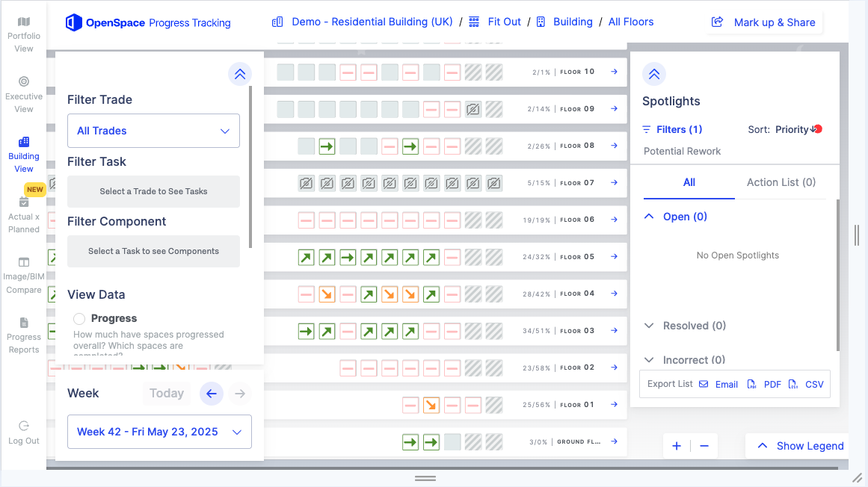
Task: Select the All spotlights tab
Action: point(689,182)
